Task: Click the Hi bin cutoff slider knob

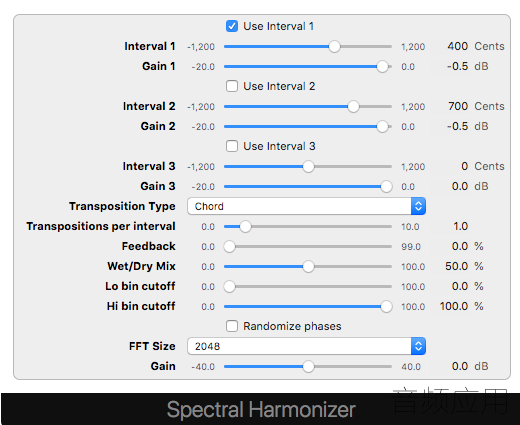Action: point(386,307)
